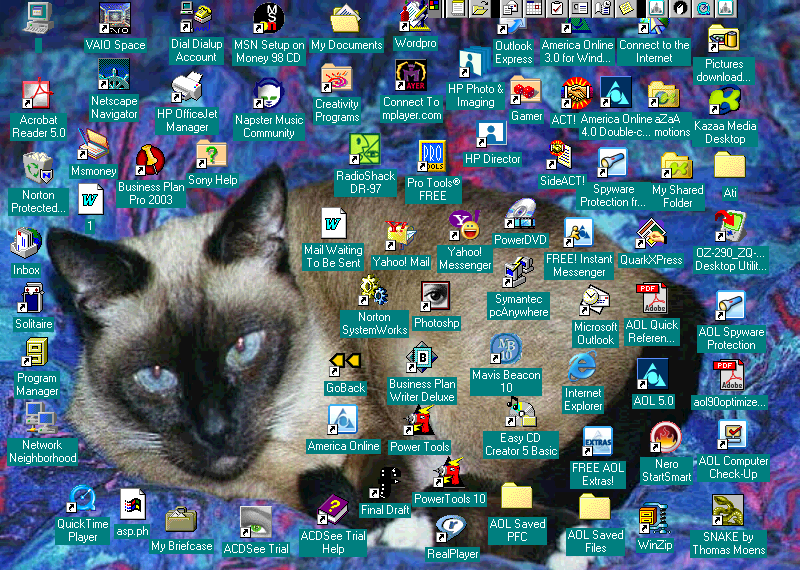This screenshot has width=800, height=570.
Task: Open the Creativity Programs folder
Action: click(336, 78)
